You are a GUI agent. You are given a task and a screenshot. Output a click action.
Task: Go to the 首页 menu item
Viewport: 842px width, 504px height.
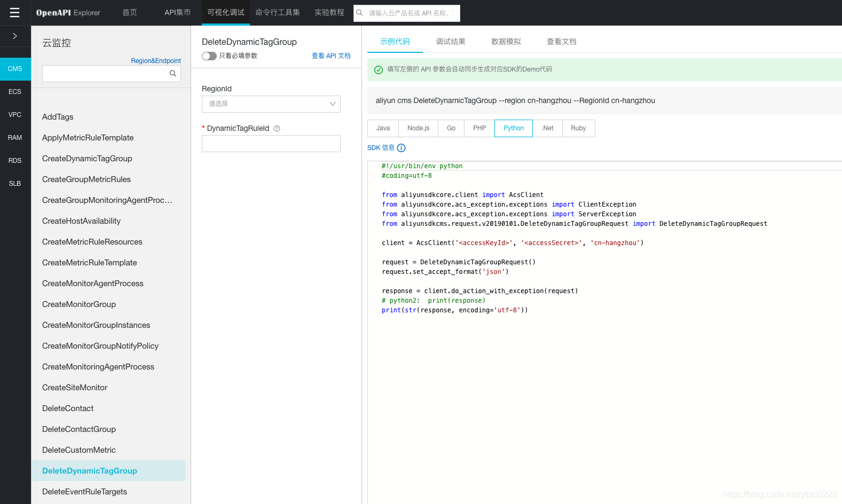[x=130, y=13]
